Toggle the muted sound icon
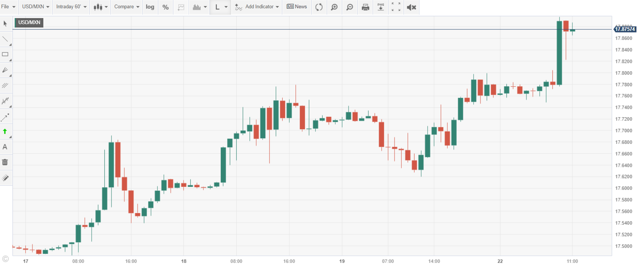 411,7
